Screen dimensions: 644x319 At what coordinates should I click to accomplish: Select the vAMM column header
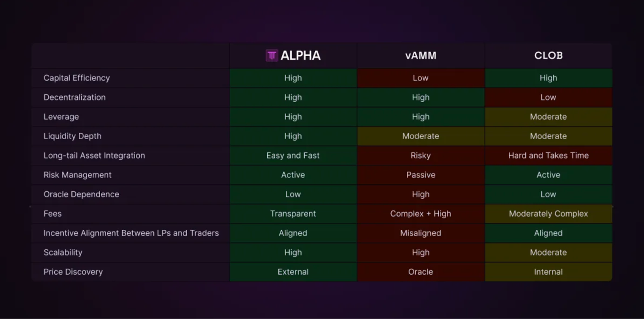pyautogui.click(x=421, y=56)
